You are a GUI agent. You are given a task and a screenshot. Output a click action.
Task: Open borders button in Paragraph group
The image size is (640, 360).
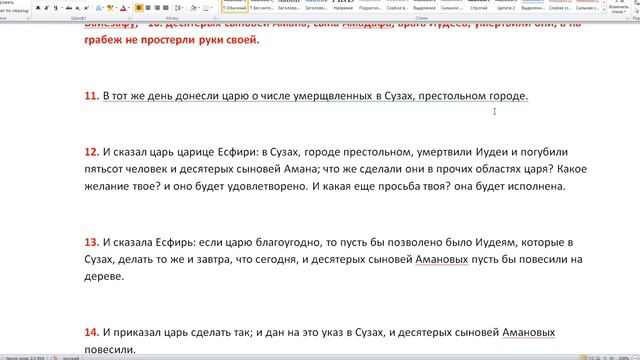tap(206, 8)
